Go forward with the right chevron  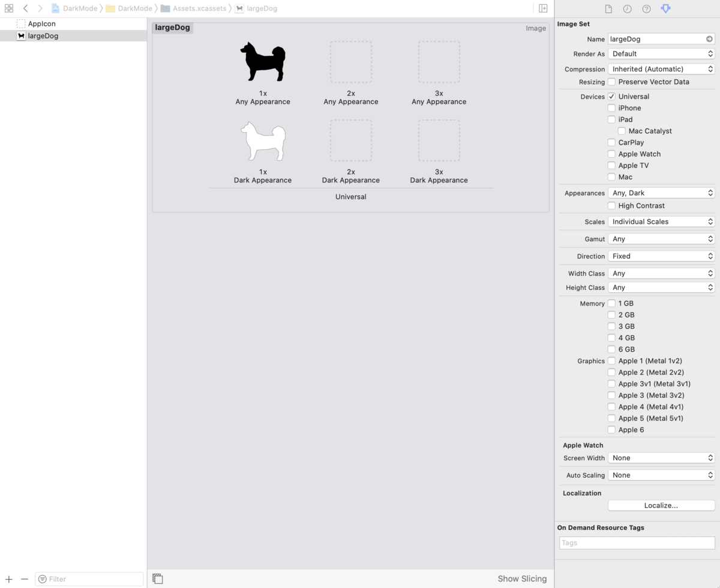coord(40,8)
